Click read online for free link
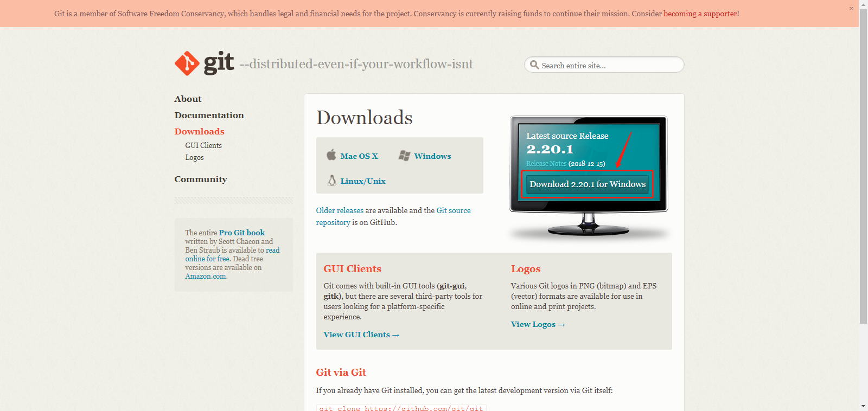 tap(272, 250)
